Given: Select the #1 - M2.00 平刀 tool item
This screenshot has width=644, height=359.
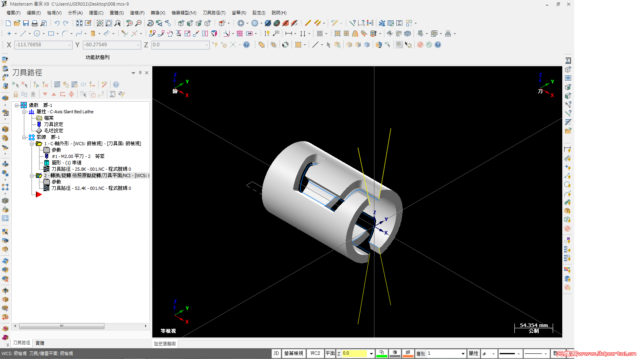Looking at the screenshot, I should 78,156.
